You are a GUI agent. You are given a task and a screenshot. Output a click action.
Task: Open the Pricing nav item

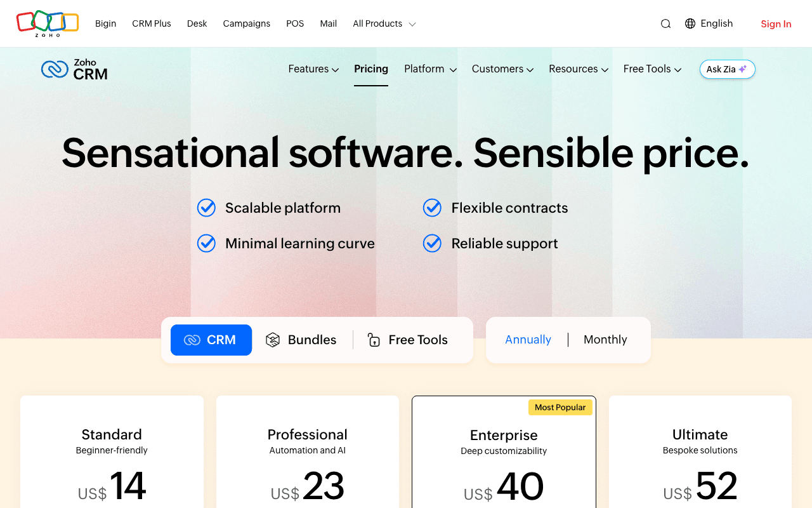[x=371, y=69]
